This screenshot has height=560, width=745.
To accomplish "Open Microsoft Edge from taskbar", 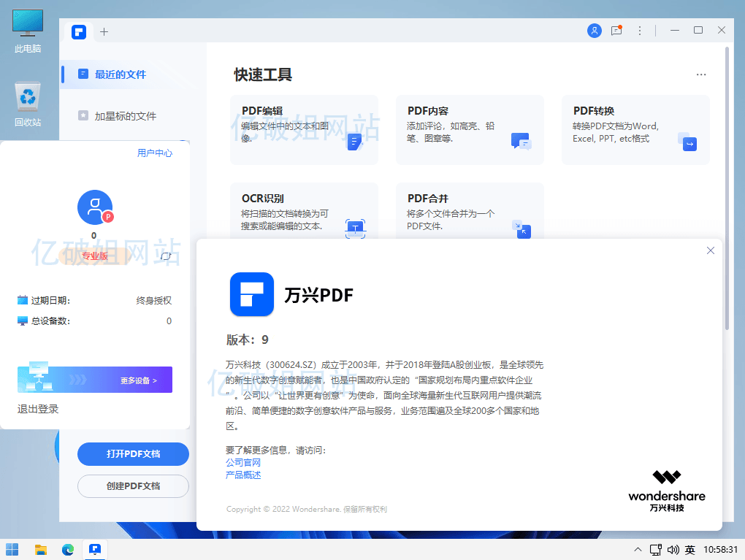I will pos(68,550).
